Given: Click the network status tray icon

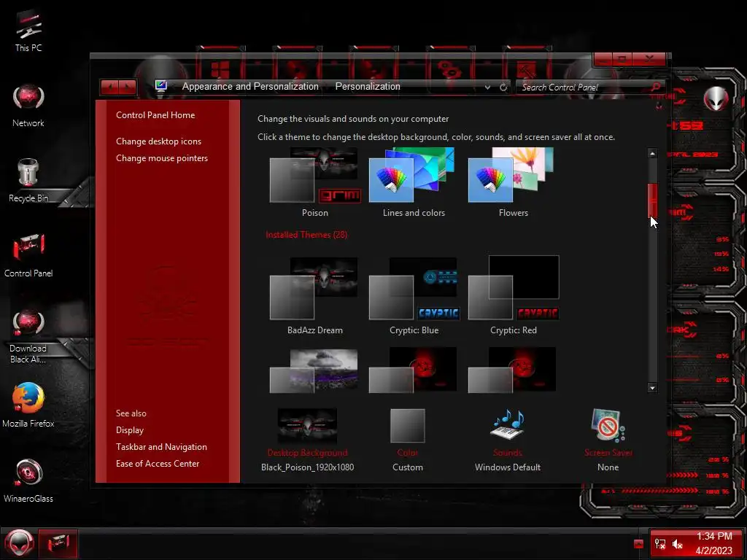Looking at the screenshot, I should pos(659,544).
